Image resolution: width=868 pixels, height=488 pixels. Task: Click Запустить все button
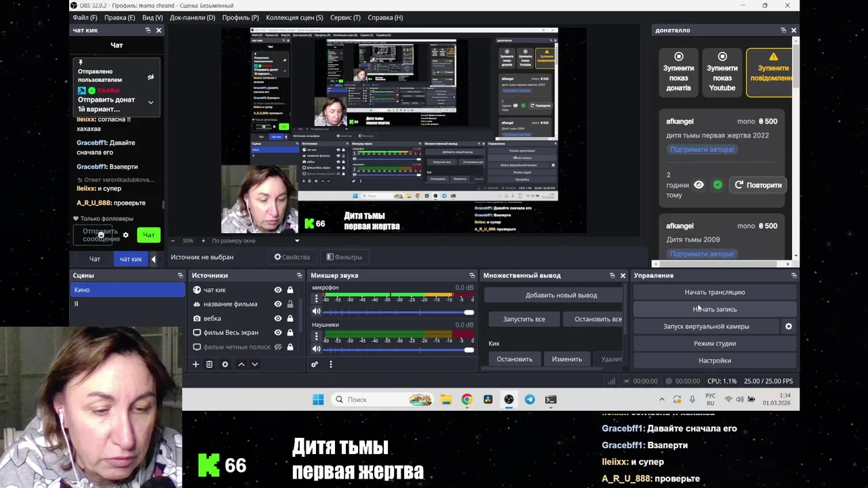(524, 319)
